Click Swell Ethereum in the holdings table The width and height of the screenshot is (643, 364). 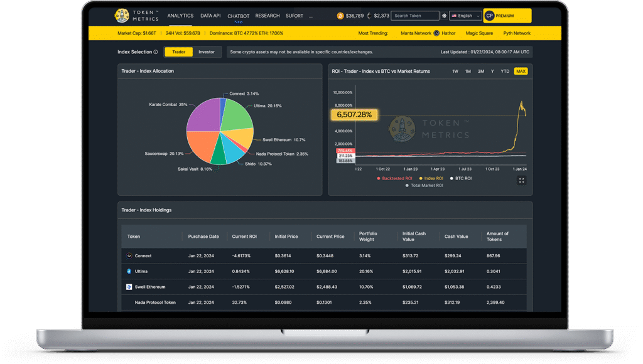click(x=150, y=287)
